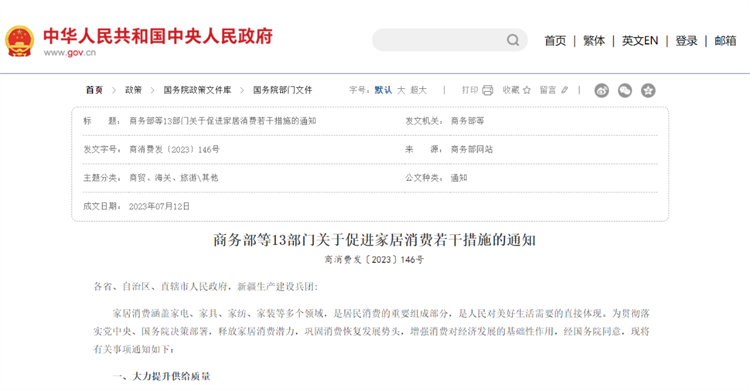The width and height of the screenshot is (750, 391).
Task: Go to 首页 in the breadcrumb
Action: 94,90
